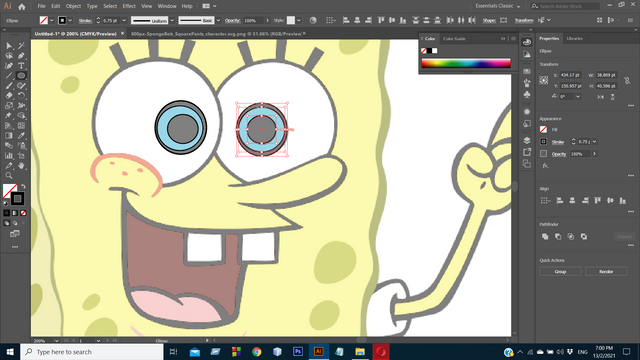Click the Home icon in the top bar
640x360 pixels.
(x=22, y=6)
